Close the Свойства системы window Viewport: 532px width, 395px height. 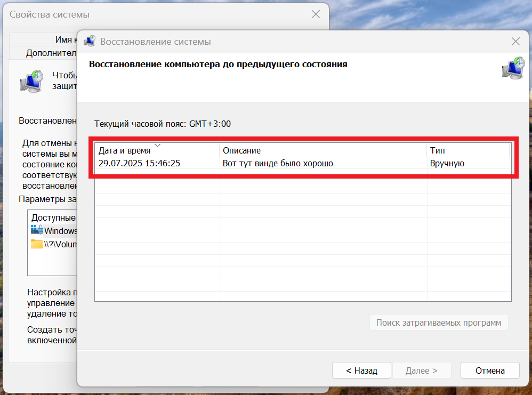pos(316,14)
